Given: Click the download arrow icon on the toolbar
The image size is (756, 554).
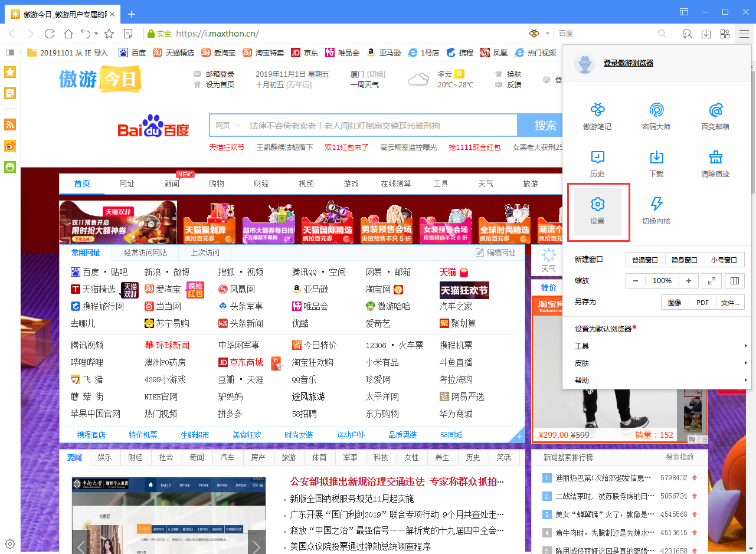Looking at the screenshot, I should pos(706,34).
